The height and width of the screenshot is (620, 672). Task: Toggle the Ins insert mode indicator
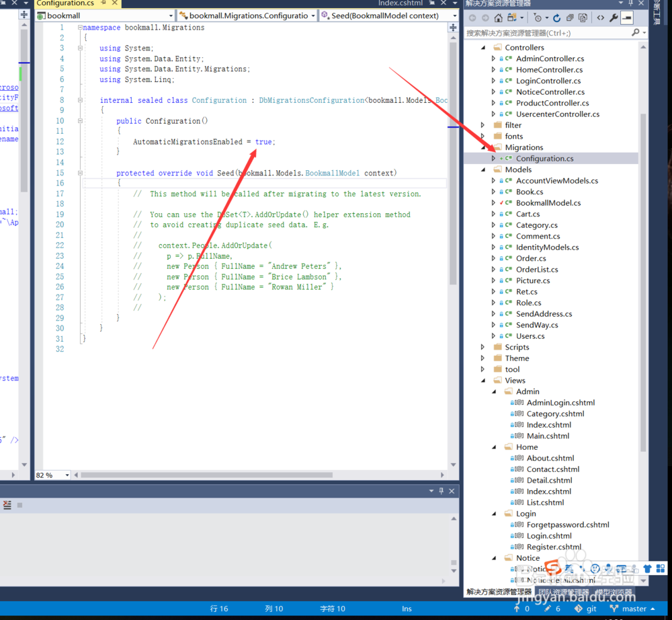[x=407, y=609]
